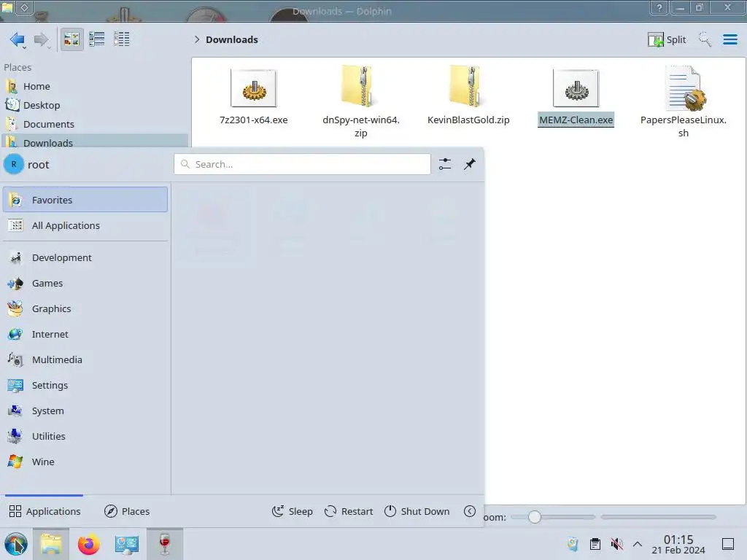The height and width of the screenshot is (560, 747).
Task: Expand the breadcrumb chevron before Downloads
Action: [x=197, y=39]
